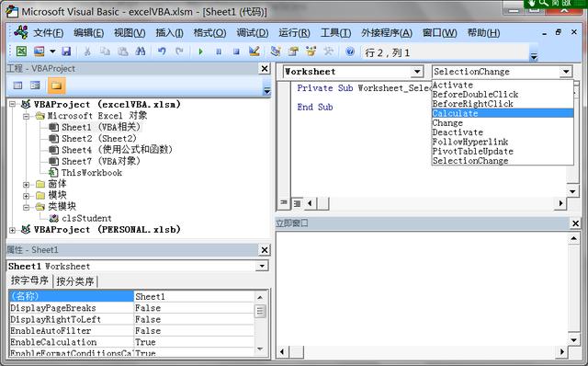Click the Paste toolbar icon

pyautogui.click(x=122, y=51)
